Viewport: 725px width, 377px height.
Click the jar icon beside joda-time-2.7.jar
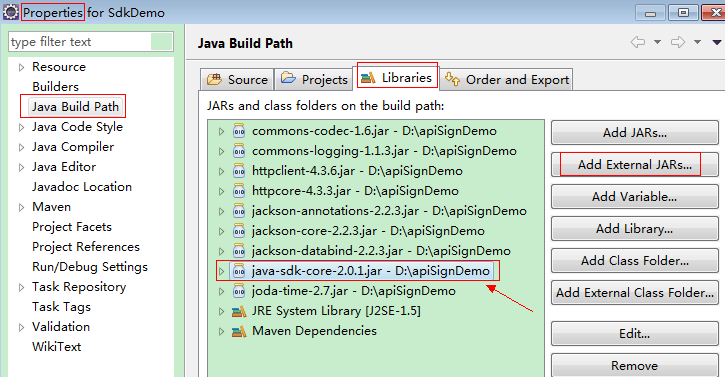pyautogui.click(x=239, y=291)
